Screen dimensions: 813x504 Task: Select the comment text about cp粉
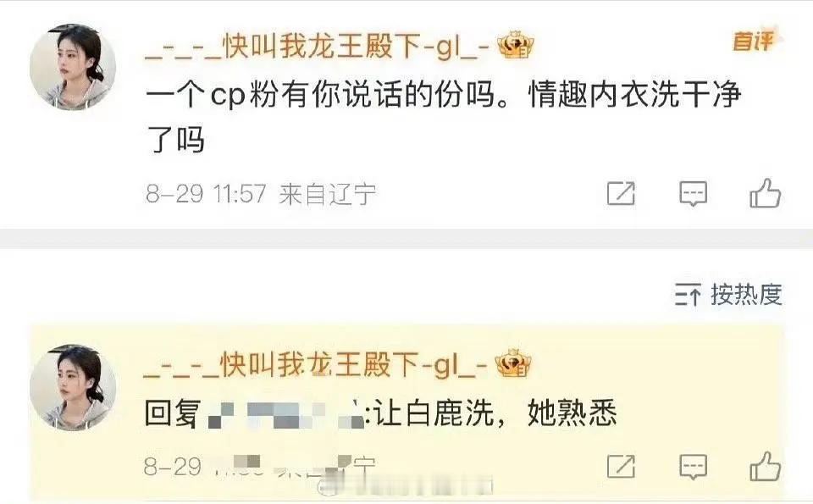(443, 118)
